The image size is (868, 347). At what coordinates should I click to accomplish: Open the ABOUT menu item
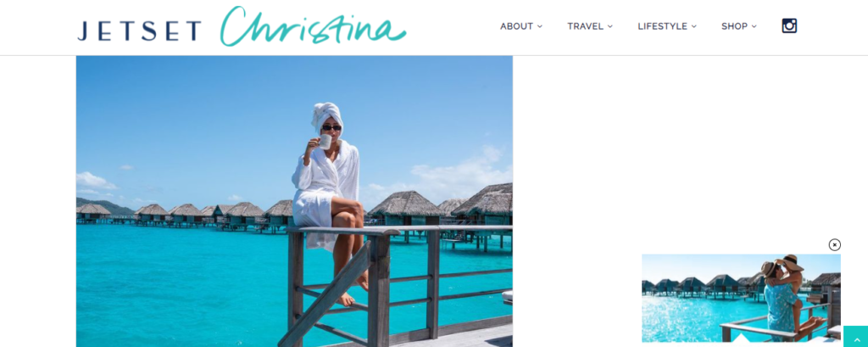coord(516,26)
